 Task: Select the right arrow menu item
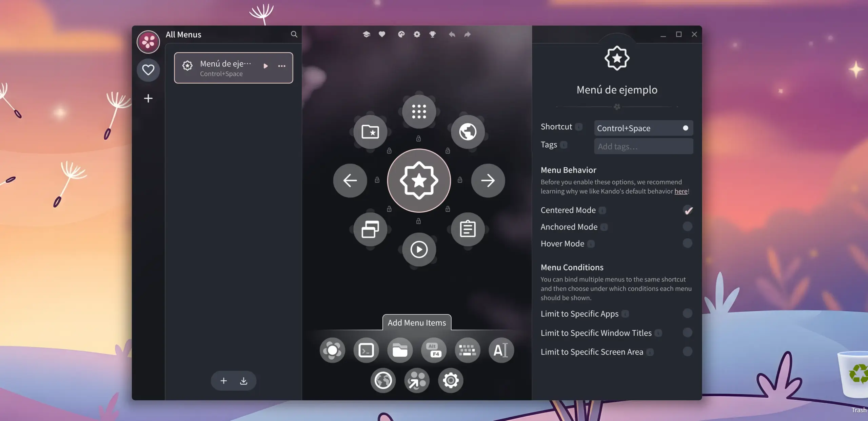click(488, 181)
